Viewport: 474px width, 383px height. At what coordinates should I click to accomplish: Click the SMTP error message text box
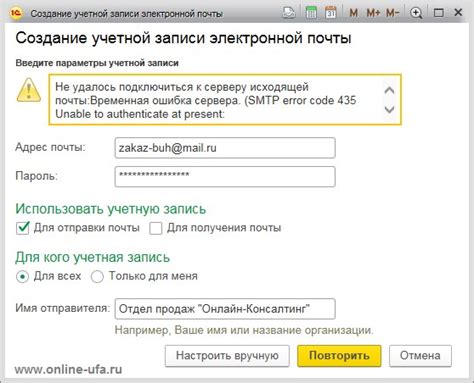(225, 100)
